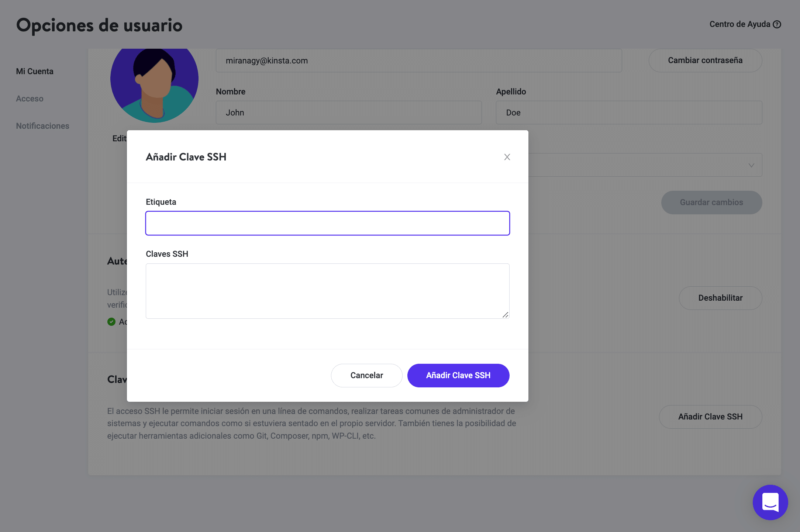
Task: Click the outlined Añadir Clave SSH button
Action: (x=710, y=417)
